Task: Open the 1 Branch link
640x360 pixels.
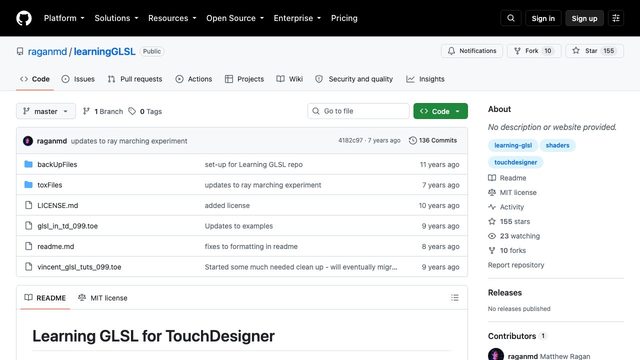Action: point(102,111)
